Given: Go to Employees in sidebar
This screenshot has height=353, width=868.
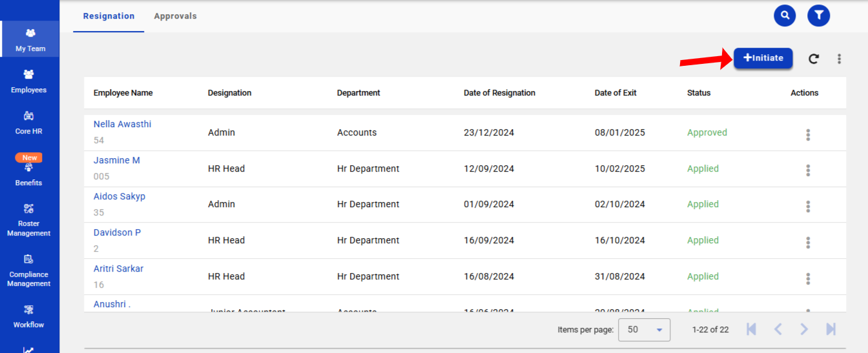Looking at the screenshot, I should point(29,81).
